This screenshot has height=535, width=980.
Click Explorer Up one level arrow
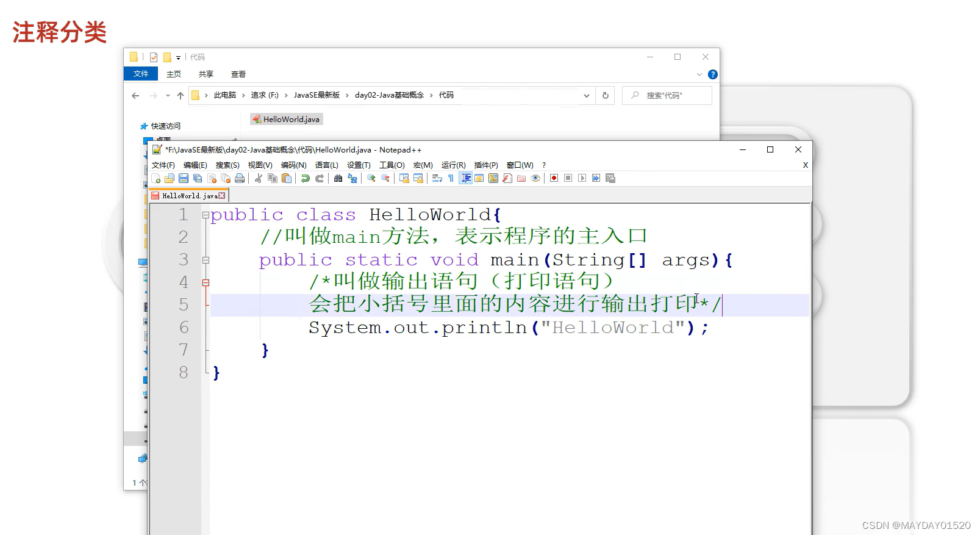coord(181,95)
